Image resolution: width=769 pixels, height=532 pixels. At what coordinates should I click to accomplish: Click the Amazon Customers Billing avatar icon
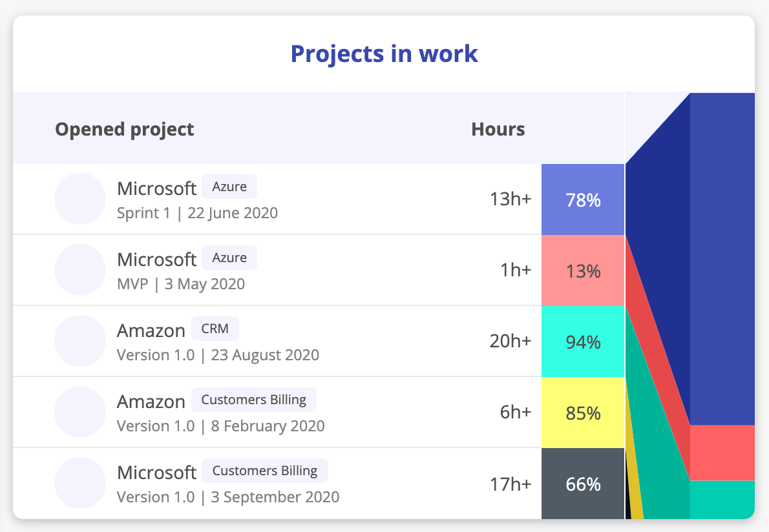(x=80, y=412)
